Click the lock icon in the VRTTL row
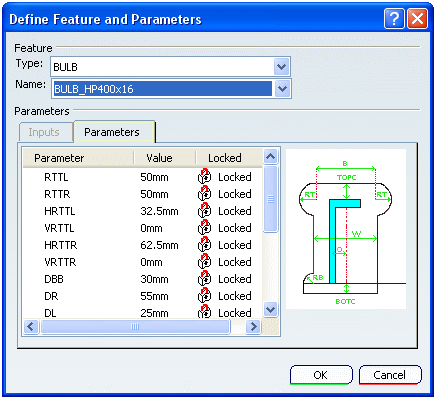 pos(204,227)
